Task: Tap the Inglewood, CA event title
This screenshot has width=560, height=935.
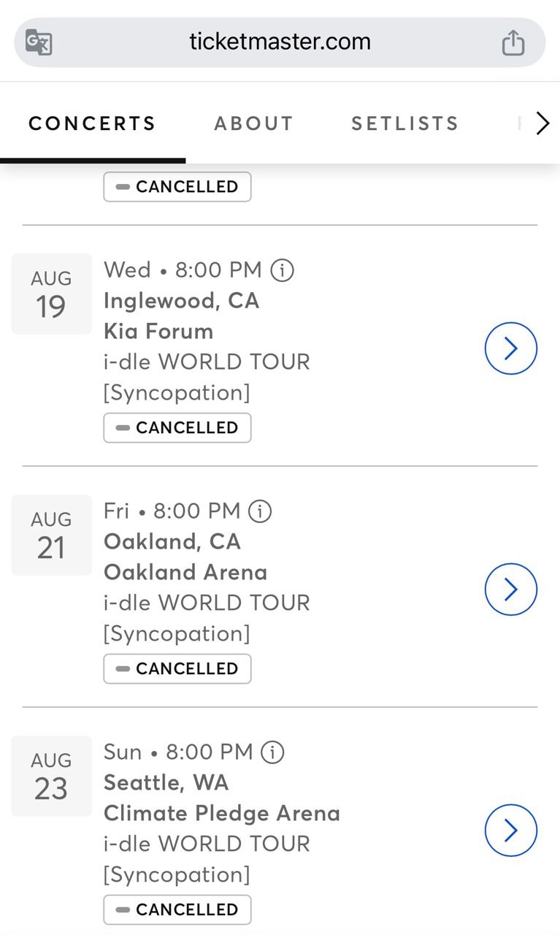Action: [181, 301]
